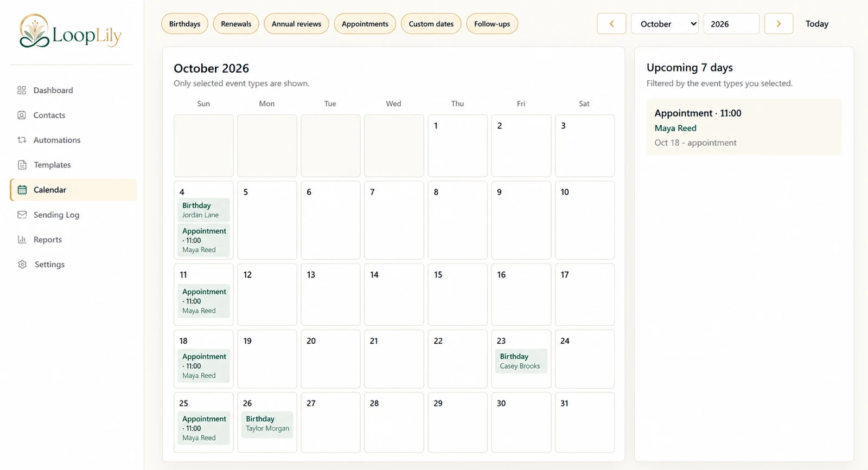Click the LoopLily logo
The image size is (868, 470).
[x=71, y=31]
